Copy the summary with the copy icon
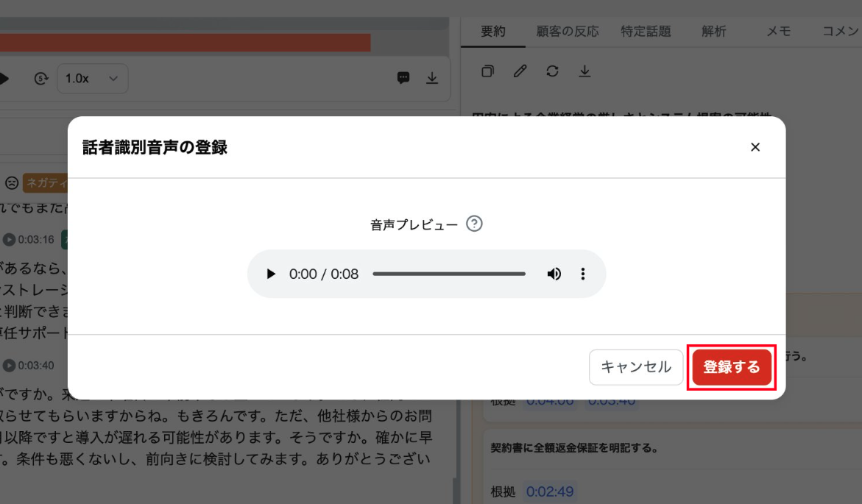The height and width of the screenshot is (504, 862). pyautogui.click(x=487, y=71)
